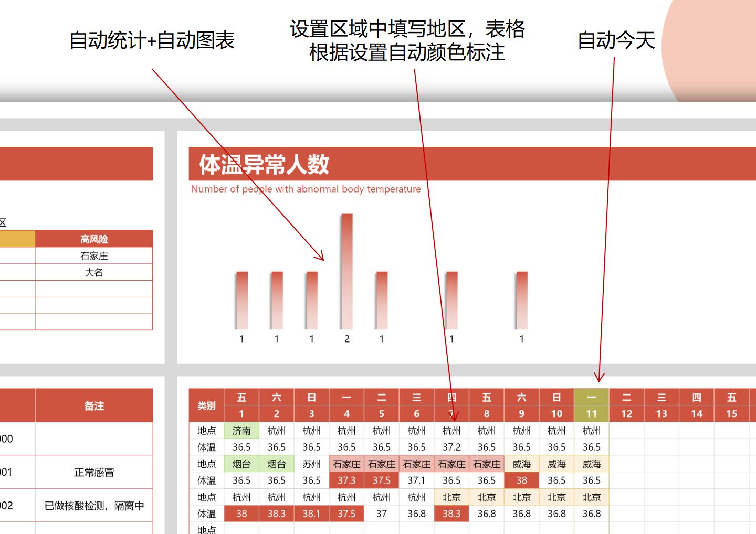Click the red 37.3 temperature cell

coord(346,480)
